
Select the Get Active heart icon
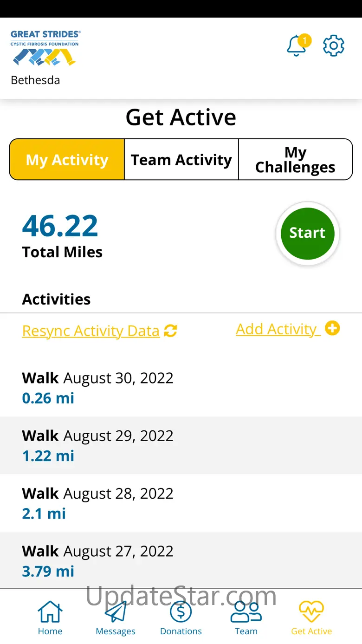311,618
